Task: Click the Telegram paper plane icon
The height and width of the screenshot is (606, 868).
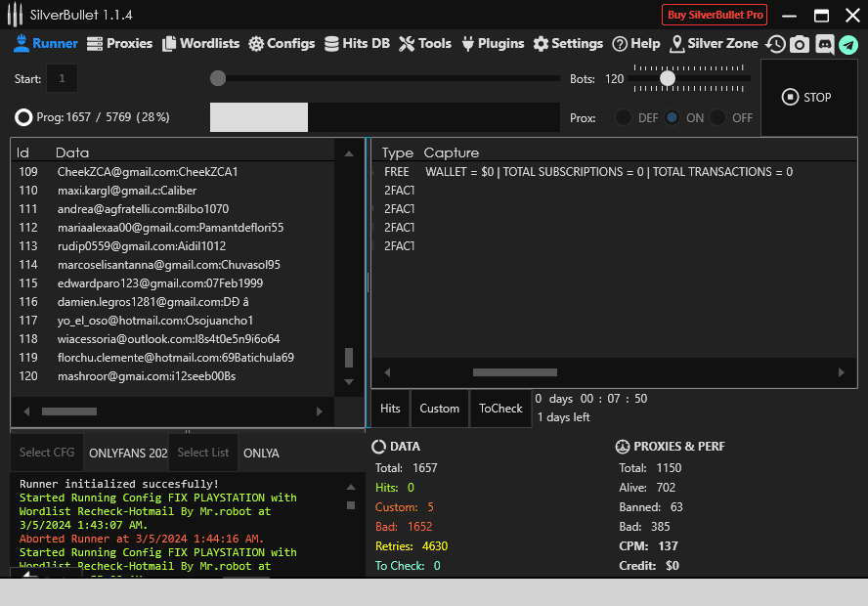Action: pyautogui.click(x=847, y=44)
